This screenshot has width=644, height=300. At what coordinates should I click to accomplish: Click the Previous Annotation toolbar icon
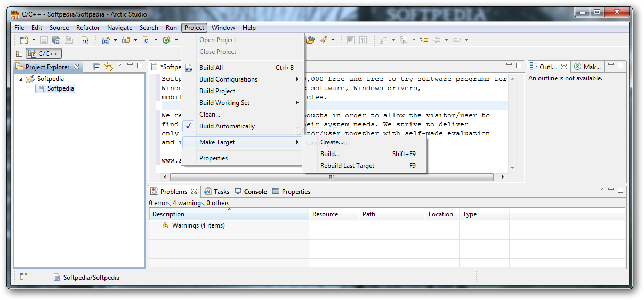tap(404, 40)
